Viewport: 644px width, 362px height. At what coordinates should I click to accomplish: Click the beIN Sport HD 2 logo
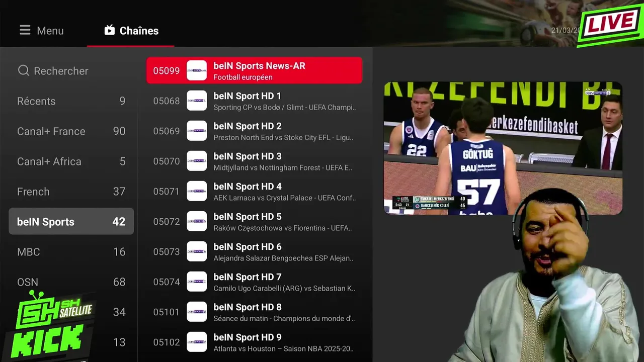(x=197, y=131)
